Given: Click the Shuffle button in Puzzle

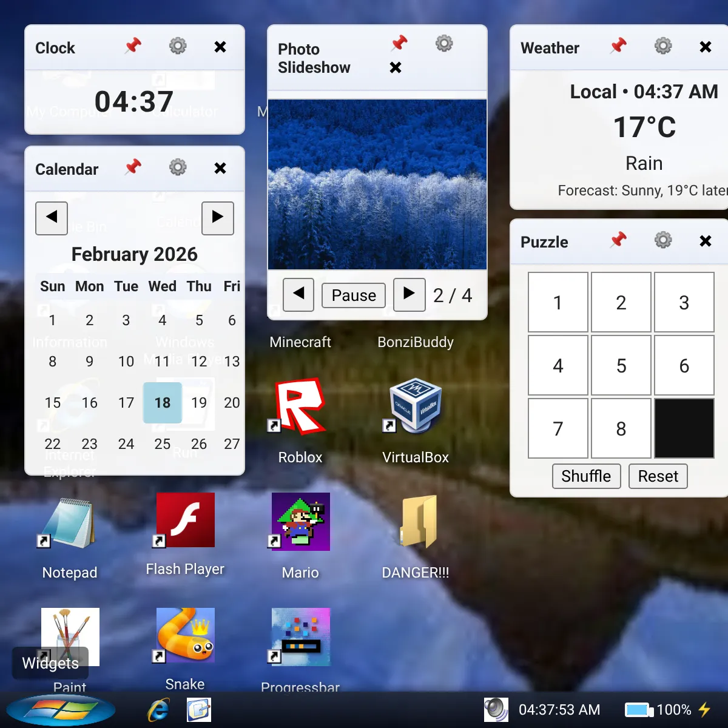Looking at the screenshot, I should pos(586,476).
